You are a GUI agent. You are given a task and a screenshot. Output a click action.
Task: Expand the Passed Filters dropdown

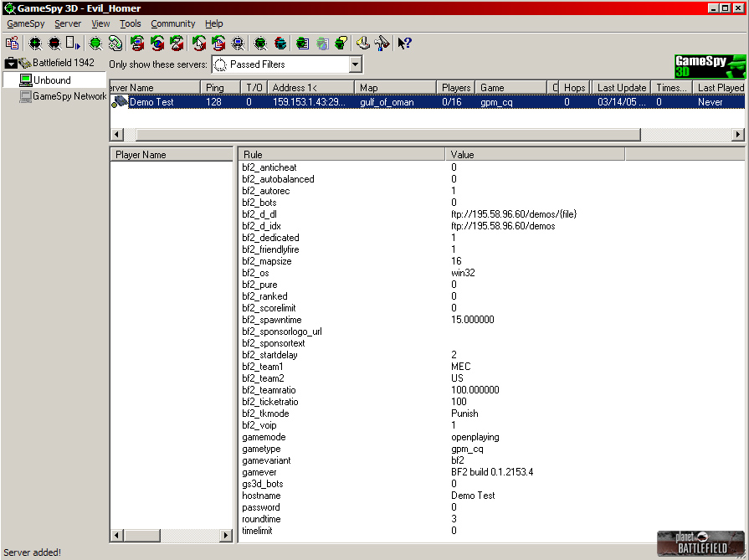(355, 64)
